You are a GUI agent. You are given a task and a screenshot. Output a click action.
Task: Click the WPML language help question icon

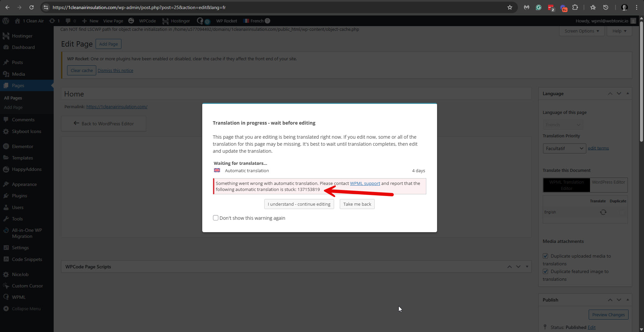[x=267, y=21]
